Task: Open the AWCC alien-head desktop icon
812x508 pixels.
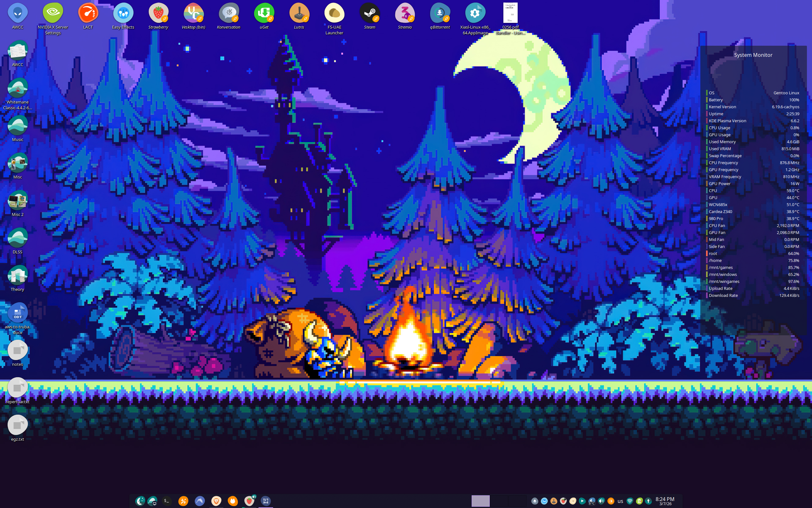Action: click(17, 13)
